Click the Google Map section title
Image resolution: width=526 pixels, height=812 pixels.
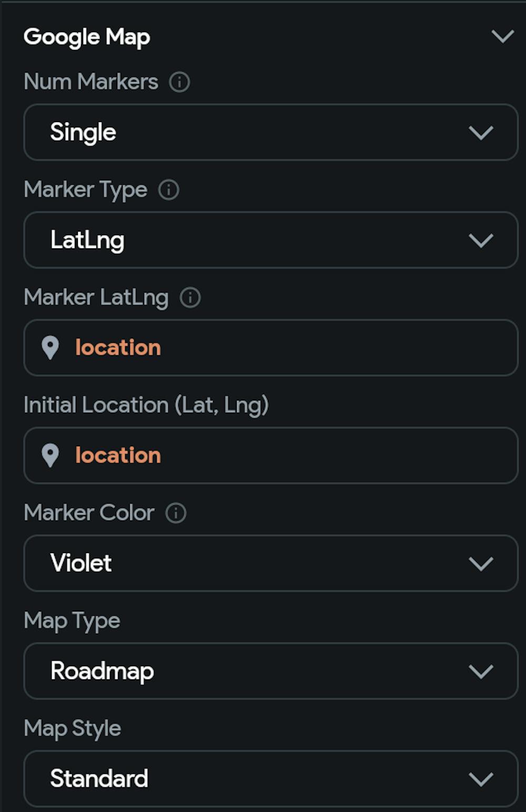pos(87,36)
